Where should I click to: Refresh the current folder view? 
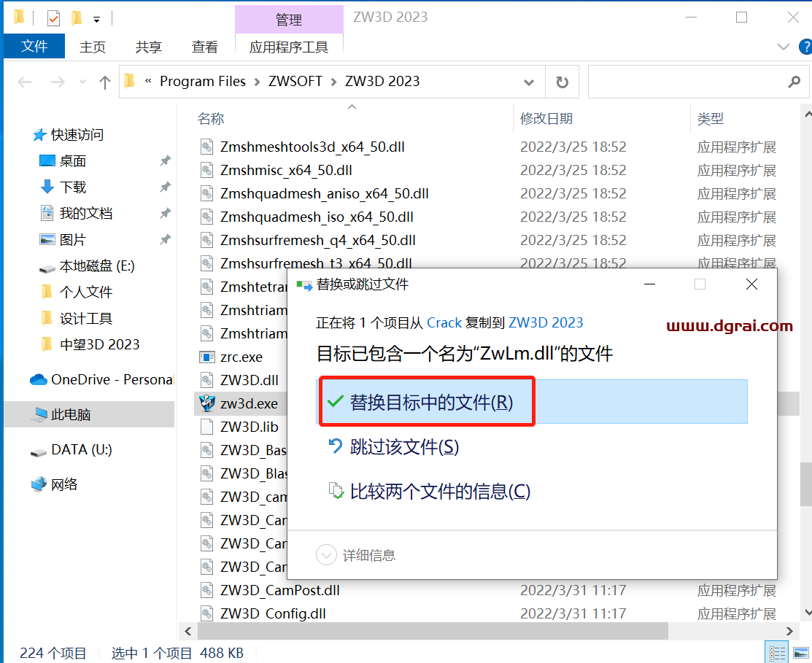coord(562,82)
